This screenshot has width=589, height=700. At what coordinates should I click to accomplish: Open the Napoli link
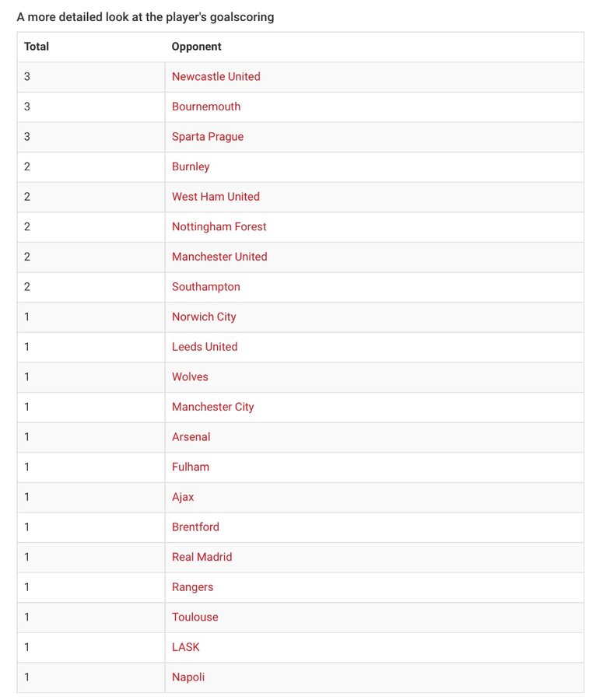click(188, 677)
